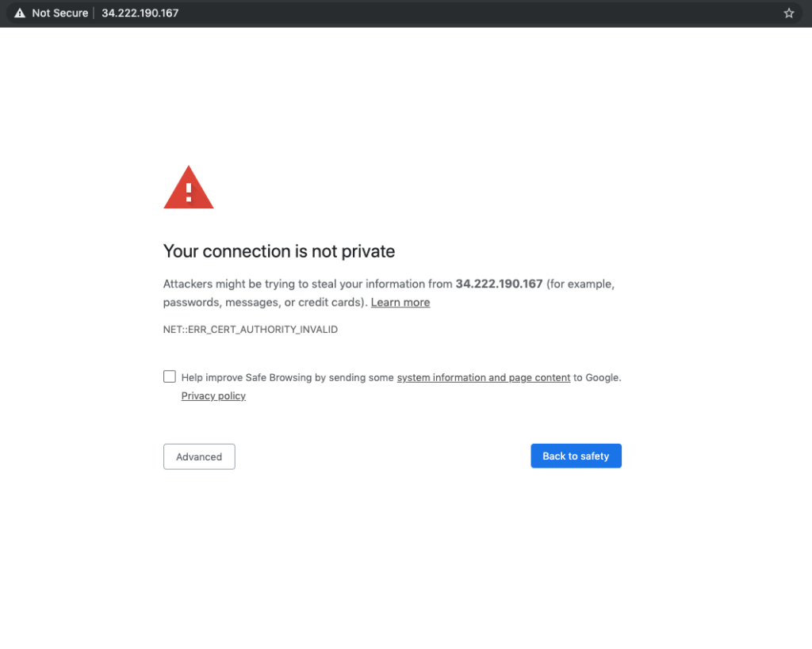Click the red warning triangle graphic
812x649 pixels.
[x=188, y=189]
